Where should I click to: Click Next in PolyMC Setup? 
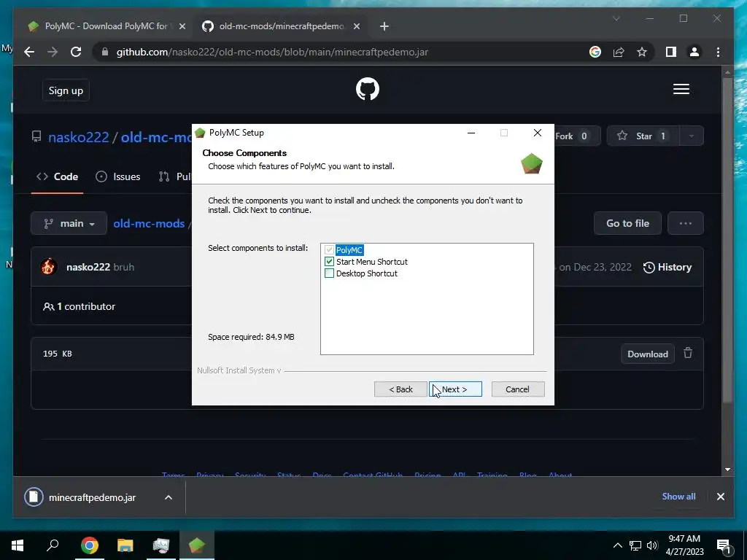click(455, 389)
